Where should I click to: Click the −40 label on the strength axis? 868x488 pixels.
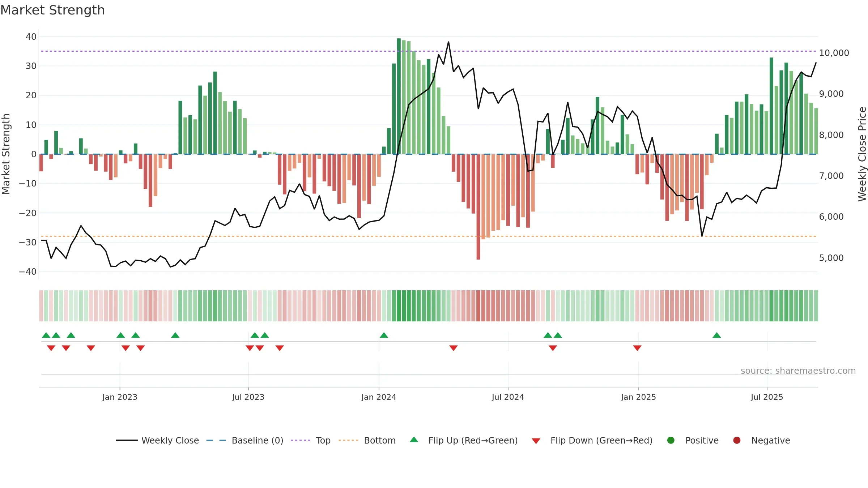[x=28, y=272]
